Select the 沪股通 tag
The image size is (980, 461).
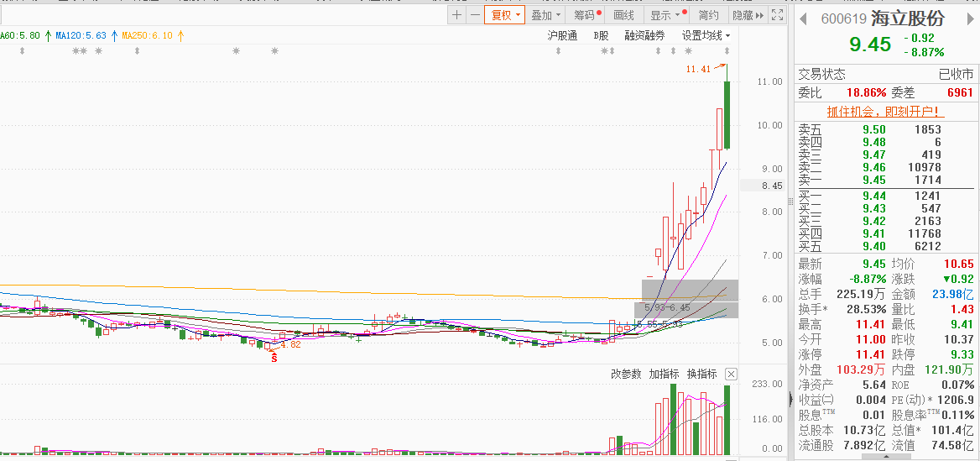click(562, 35)
